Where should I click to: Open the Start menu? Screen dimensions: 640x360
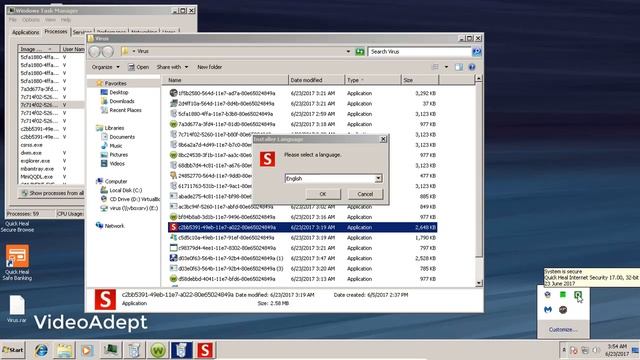click(13, 350)
